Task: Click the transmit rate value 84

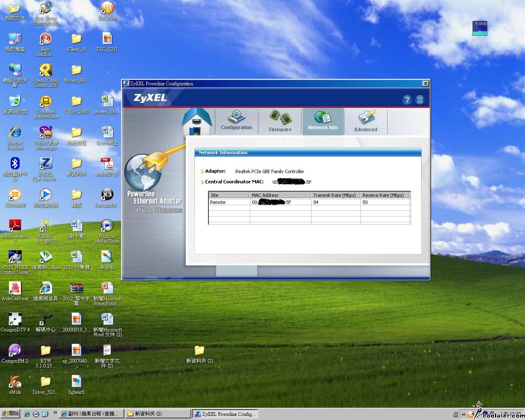Action: [x=316, y=202]
